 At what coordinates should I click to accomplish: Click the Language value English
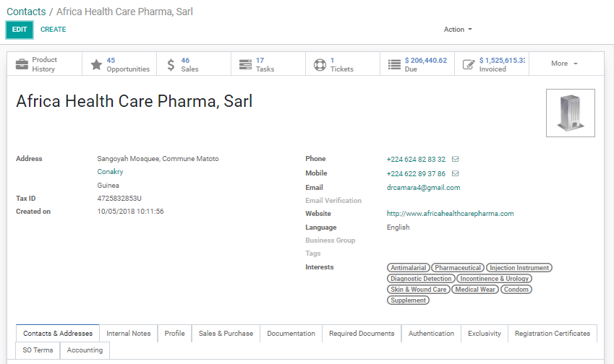(x=398, y=227)
